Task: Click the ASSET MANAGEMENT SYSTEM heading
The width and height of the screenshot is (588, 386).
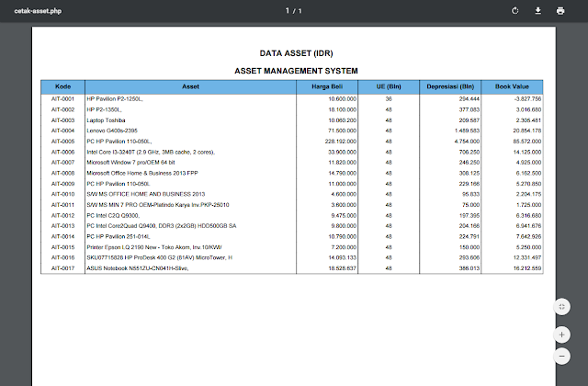Action: (x=296, y=71)
